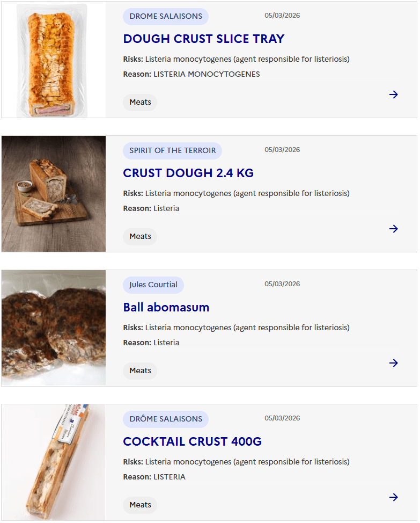Click the cocktail crust packaged product photo
Screen dimensions: 420x523
click(54, 462)
